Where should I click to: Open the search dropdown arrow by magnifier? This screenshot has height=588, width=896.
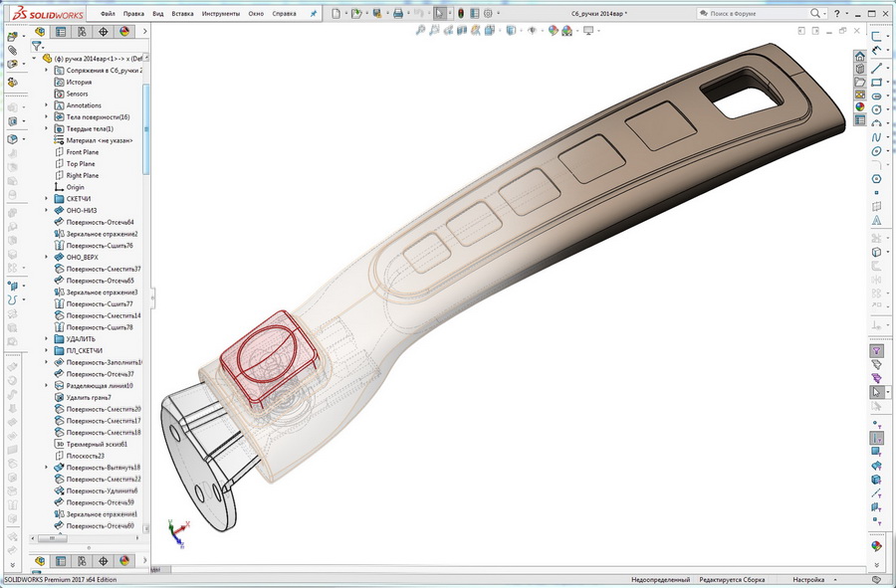pyautogui.click(x=825, y=13)
